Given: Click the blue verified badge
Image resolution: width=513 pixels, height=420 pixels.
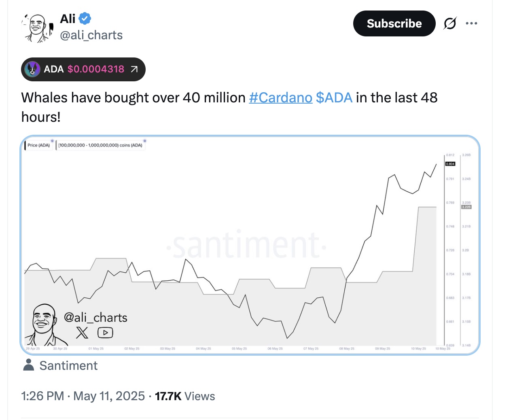Looking at the screenshot, I should pyautogui.click(x=85, y=19).
